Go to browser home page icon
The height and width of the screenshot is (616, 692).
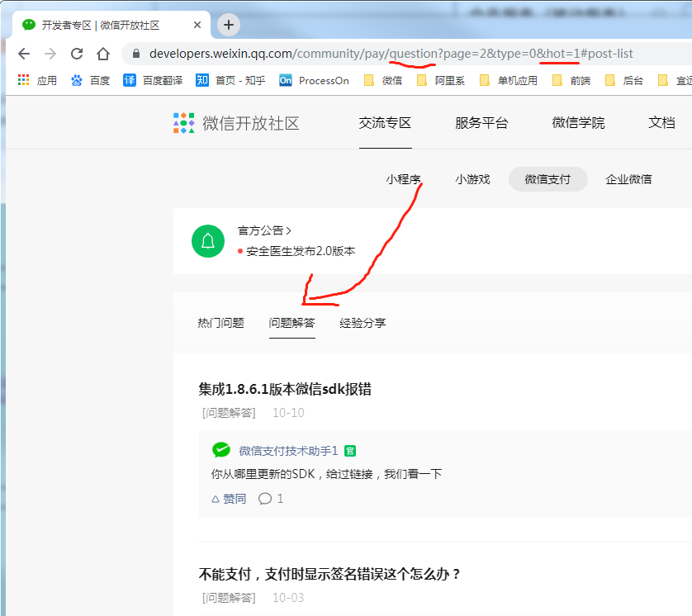pyautogui.click(x=103, y=54)
